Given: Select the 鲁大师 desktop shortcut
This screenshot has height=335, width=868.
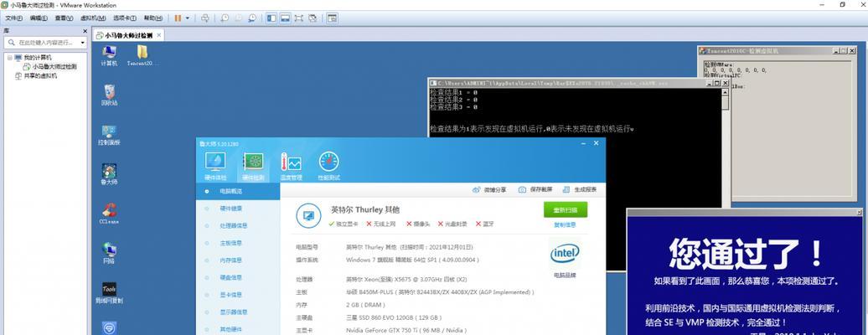Looking at the screenshot, I should (x=109, y=174).
